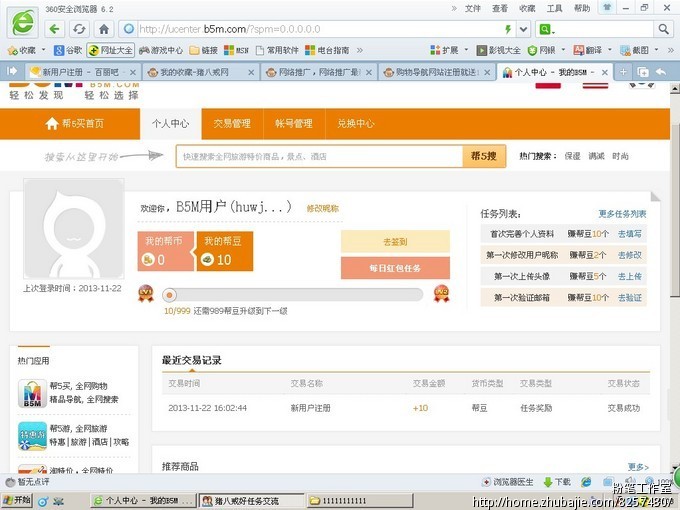Open the 帮5买 B5M app icon
Viewport: 680px width, 510px height.
click(x=33, y=393)
